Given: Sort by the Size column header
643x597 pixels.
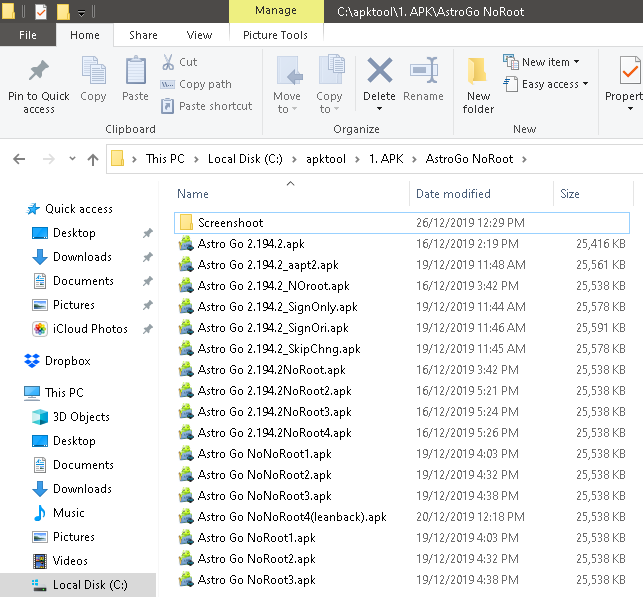Looking at the screenshot, I should 570,194.
